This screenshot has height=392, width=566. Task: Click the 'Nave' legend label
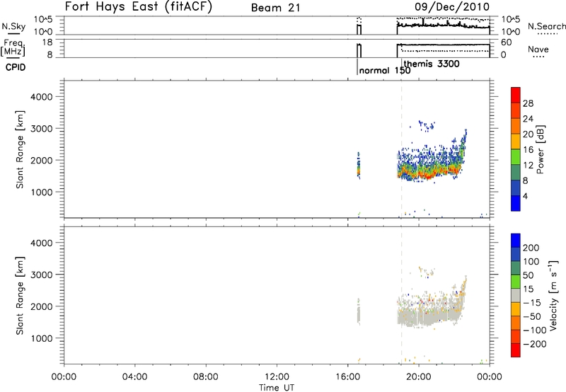(538, 49)
